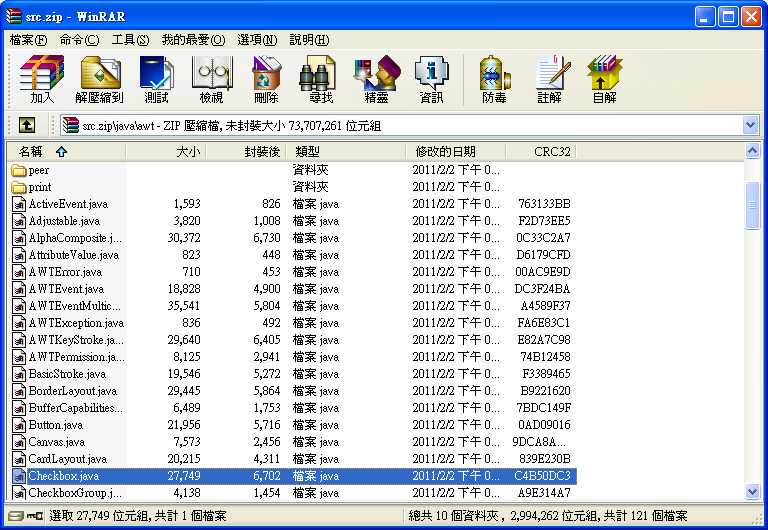The image size is (768, 530).
Task: Sort by the 名稱 column header
Action: pos(67,152)
